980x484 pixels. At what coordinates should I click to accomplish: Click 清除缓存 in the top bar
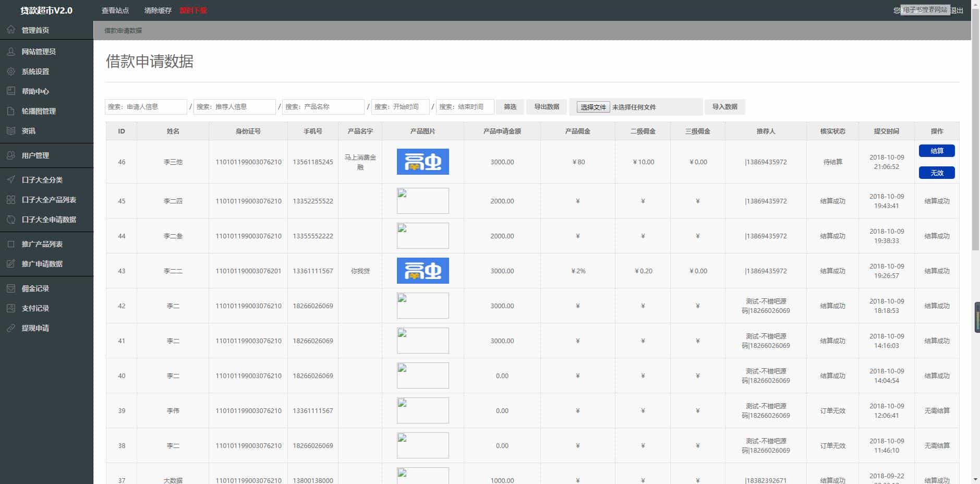pos(158,10)
